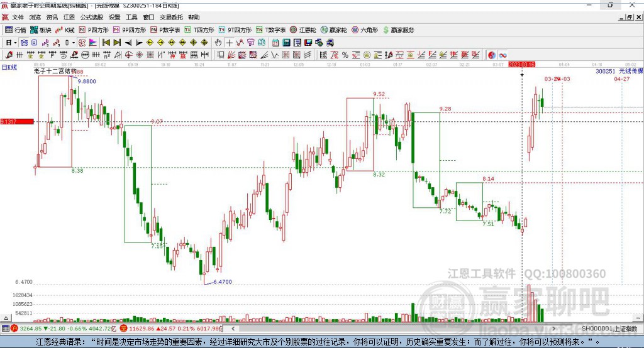Select the red target circle tool
The image size is (644, 348).
tap(128, 55)
